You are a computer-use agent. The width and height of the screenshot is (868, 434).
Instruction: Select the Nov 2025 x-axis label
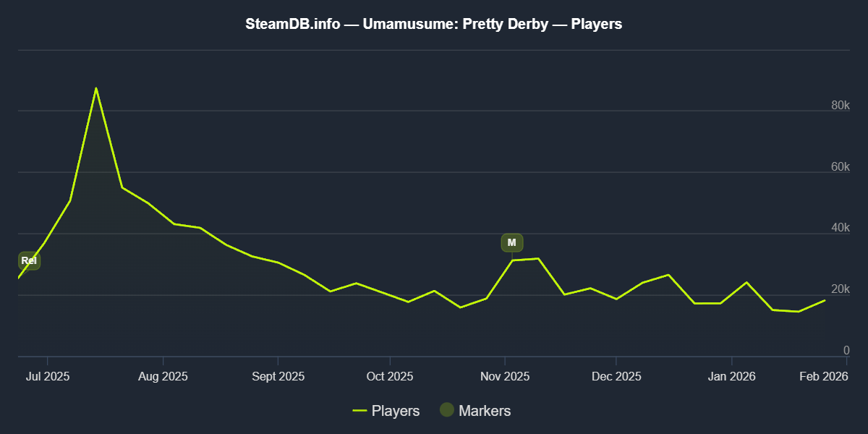click(505, 376)
